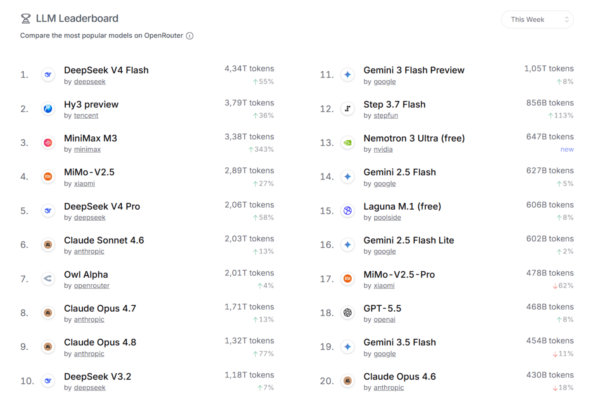Click the Laguna M.1 poolside icon
The image size is (592, 408).
(348, 211)
